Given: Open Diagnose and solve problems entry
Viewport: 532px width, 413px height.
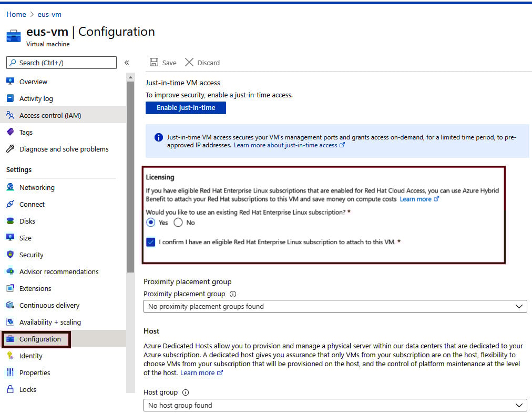Looking at the screenshot, I should pos(63,149).
